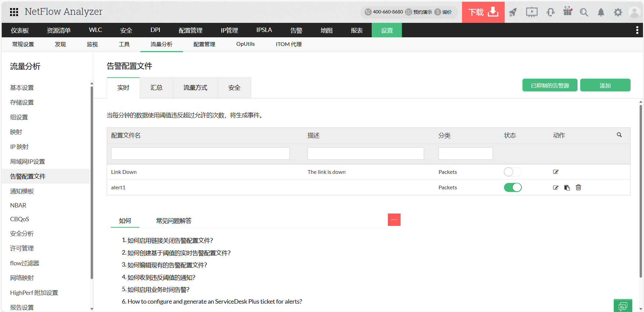Copy the alert1 profile
Screen dimensions: 644x312
[567, 188]
